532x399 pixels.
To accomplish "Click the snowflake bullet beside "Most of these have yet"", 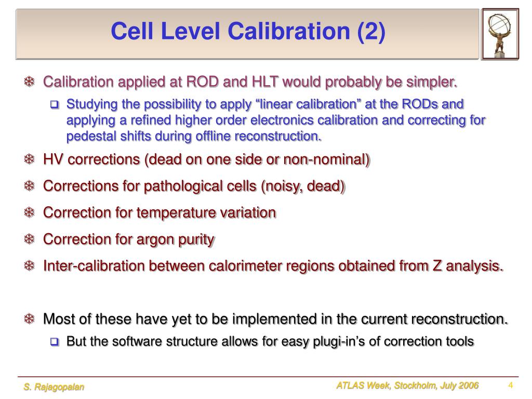I will pyautogui.click(x=30, y=318).
